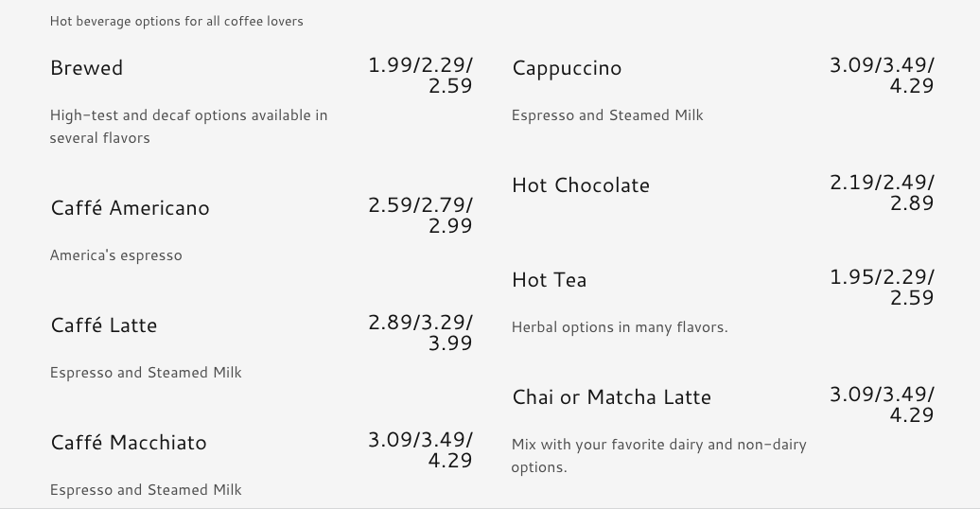This screenshot has width=980, height=509.
Task: Click the Caffé Americano price 2.59/2.79/2.99
Action: click(x=421, y=215)
